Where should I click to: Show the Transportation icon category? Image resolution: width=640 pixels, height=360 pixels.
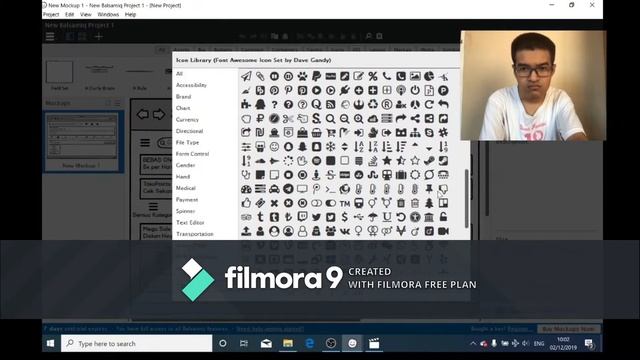coord(195,234)
